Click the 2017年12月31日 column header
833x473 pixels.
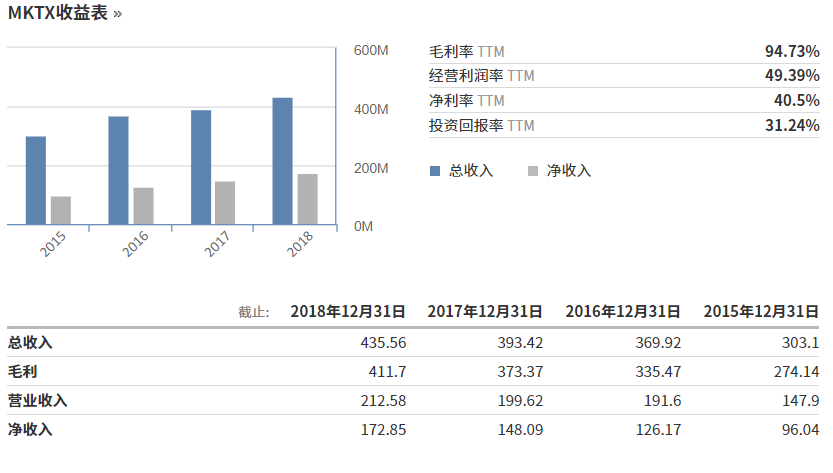click(485, 311)
